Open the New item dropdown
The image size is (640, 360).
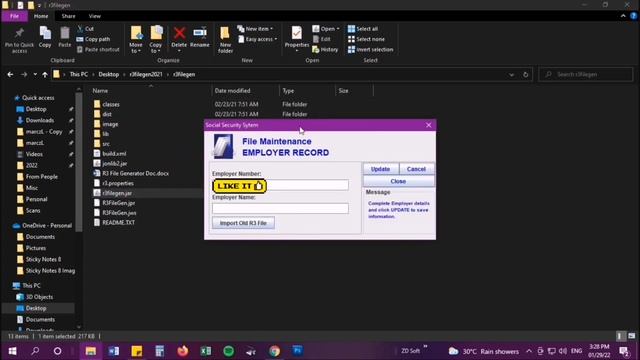pyautogui.click(x=255, y=29)
